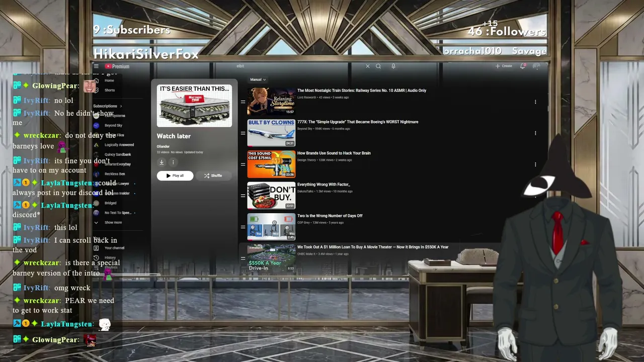Grab the reorder handle for Movie Theater video
The height and width of the screenshot is (362, 644).
click(243, 258)
